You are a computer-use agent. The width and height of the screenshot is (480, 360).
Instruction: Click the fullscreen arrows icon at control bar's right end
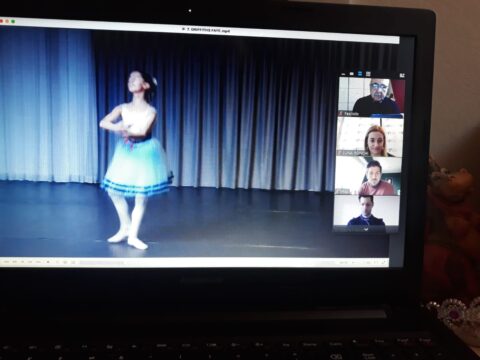(383, 263)
